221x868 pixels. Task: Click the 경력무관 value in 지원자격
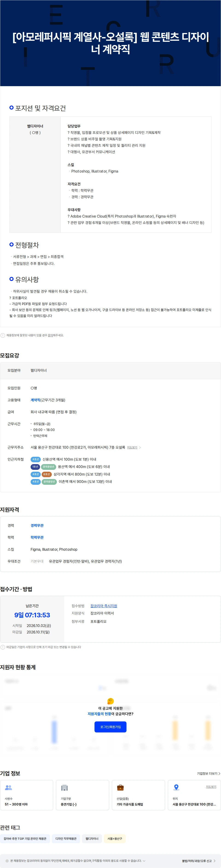tap(37, 525)
